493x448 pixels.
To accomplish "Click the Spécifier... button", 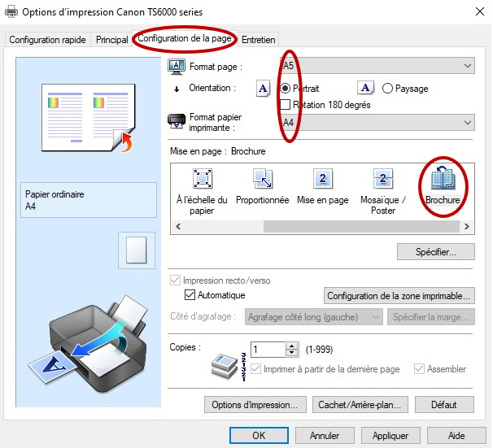I will (436, 252).
